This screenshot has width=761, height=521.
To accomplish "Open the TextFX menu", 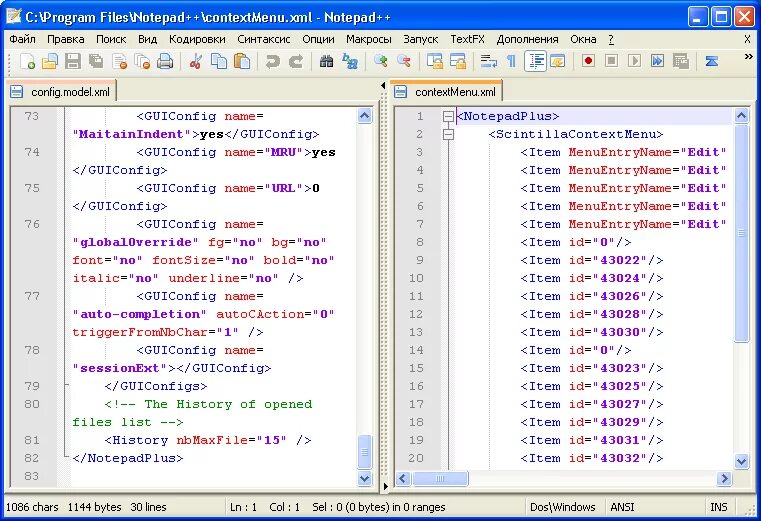I will tap(467, 39).
